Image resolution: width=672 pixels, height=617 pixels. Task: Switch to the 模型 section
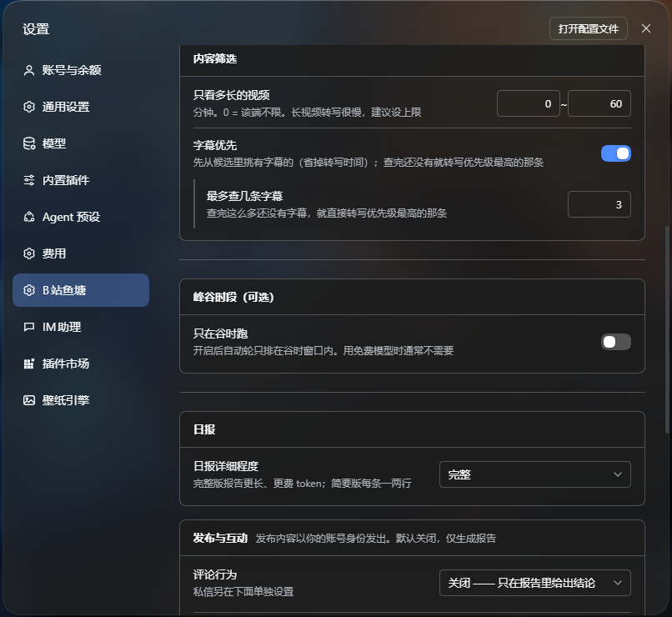tap(81, 143)
